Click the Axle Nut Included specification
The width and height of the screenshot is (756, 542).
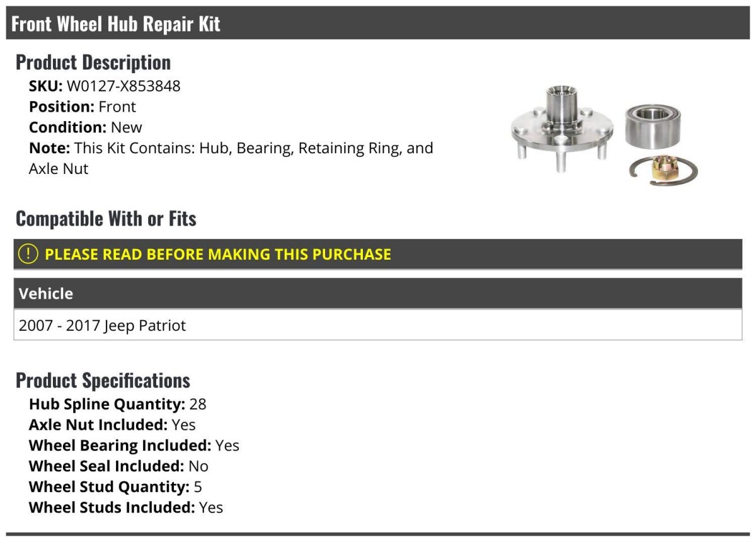(112, 425)
